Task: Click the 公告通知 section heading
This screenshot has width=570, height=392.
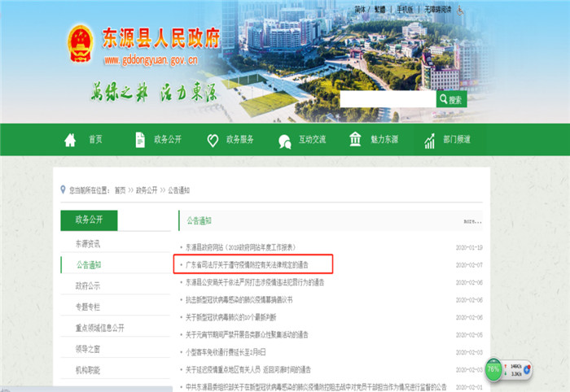Action: [x=199, y=220]
